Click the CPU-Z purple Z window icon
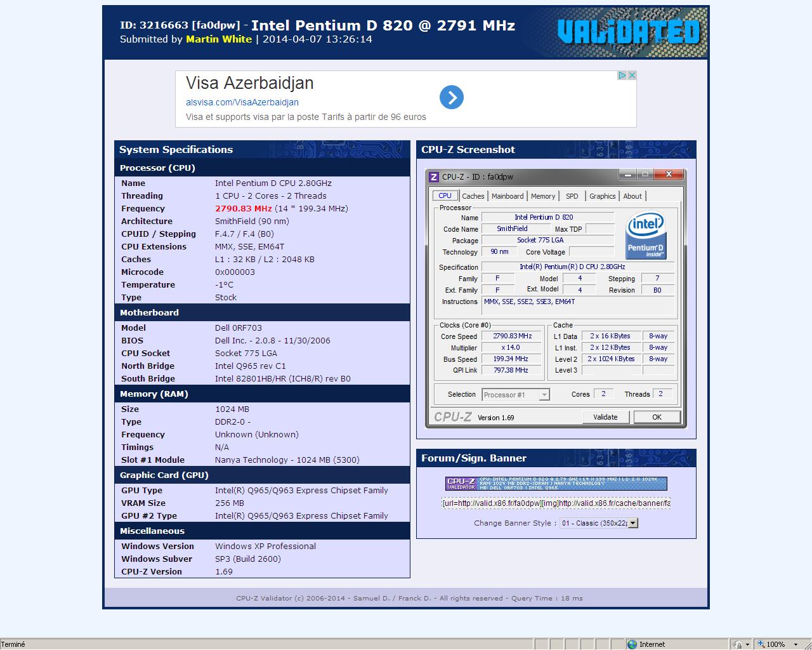812x650 pixels. click(x=434, y=177)
